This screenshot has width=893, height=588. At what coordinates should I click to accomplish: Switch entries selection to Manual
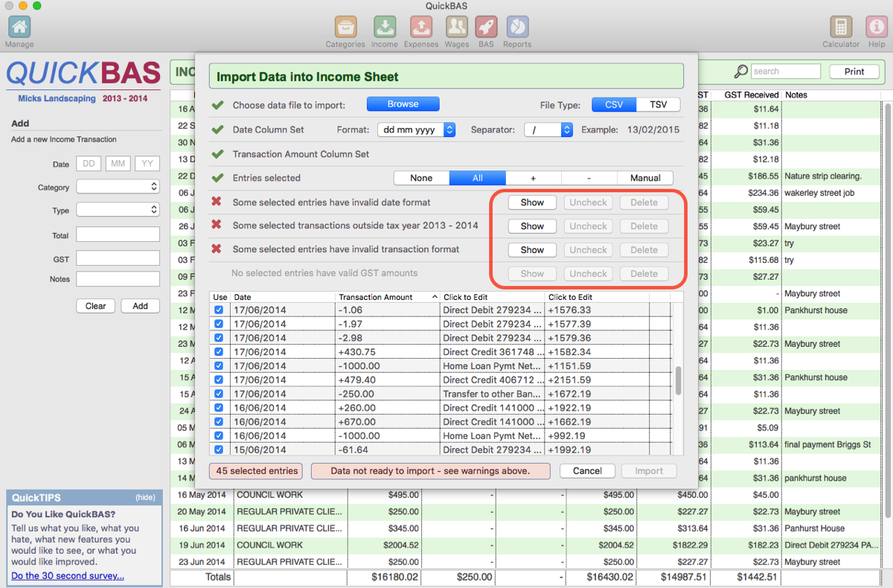click(644, 178)
